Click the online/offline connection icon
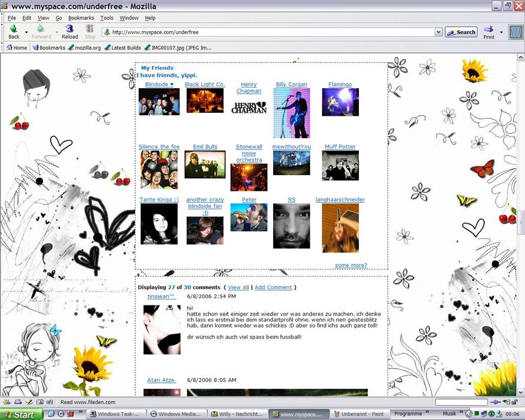The height and width of the screenshot is (420, 525). (x=495, y=402)
